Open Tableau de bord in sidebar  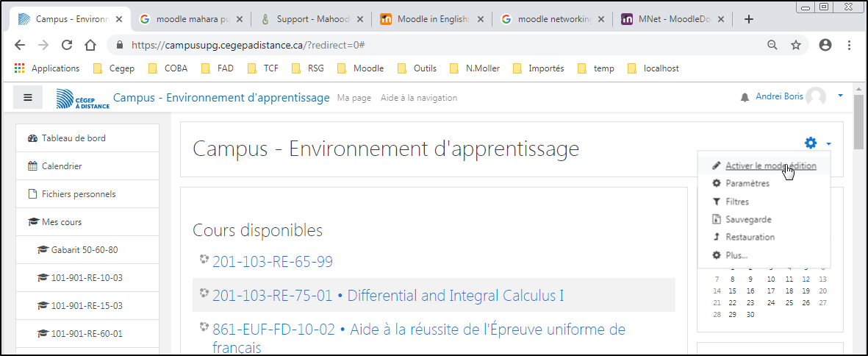point(78,138)
